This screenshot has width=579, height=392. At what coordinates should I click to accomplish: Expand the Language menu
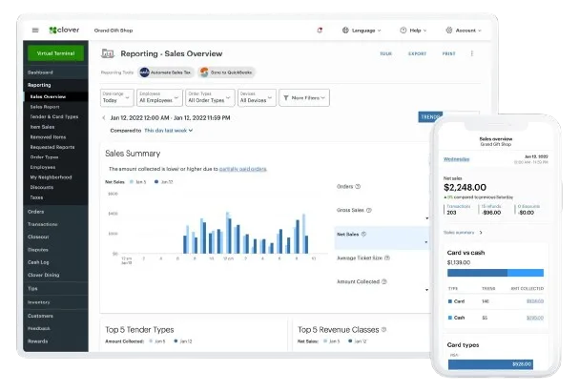click(362, 30)
